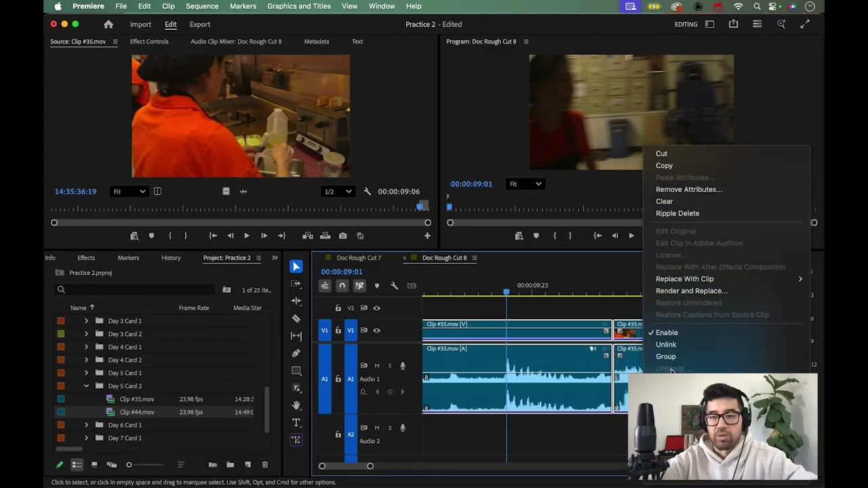Click Source monitor button editor plus icon
This screenshot has height=488, width=868.
[x=427, y=236]
